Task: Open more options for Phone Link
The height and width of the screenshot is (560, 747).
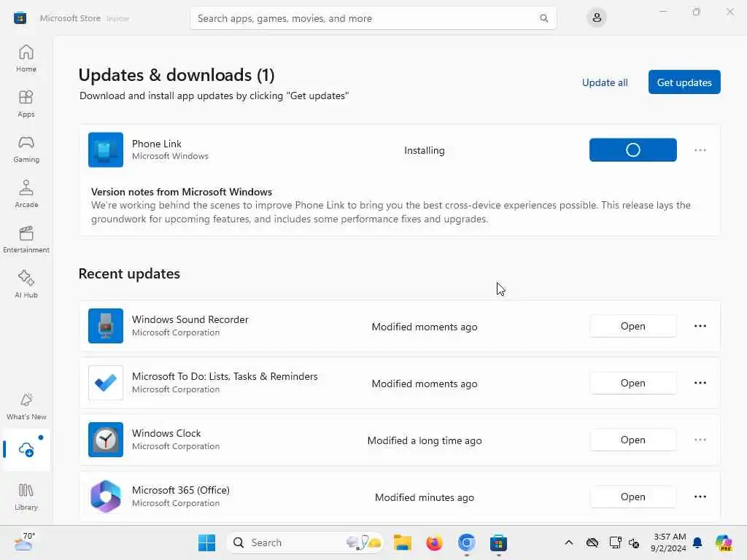Action: [700, 150]
